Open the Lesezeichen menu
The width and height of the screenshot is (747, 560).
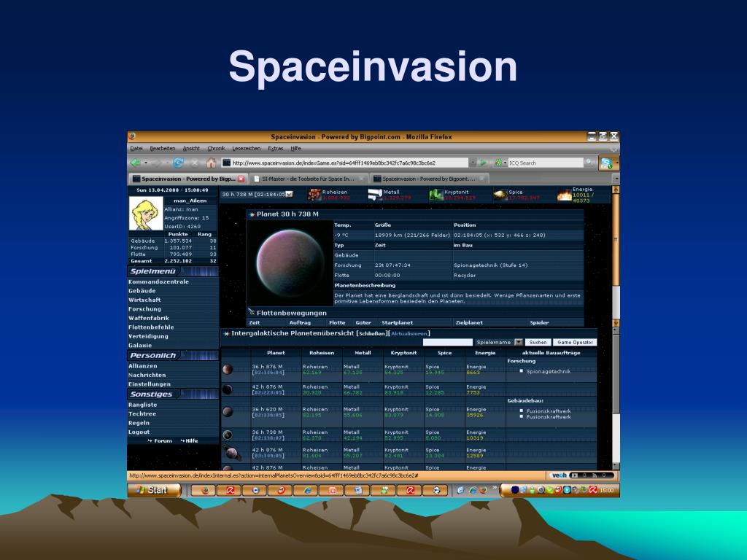247,149
